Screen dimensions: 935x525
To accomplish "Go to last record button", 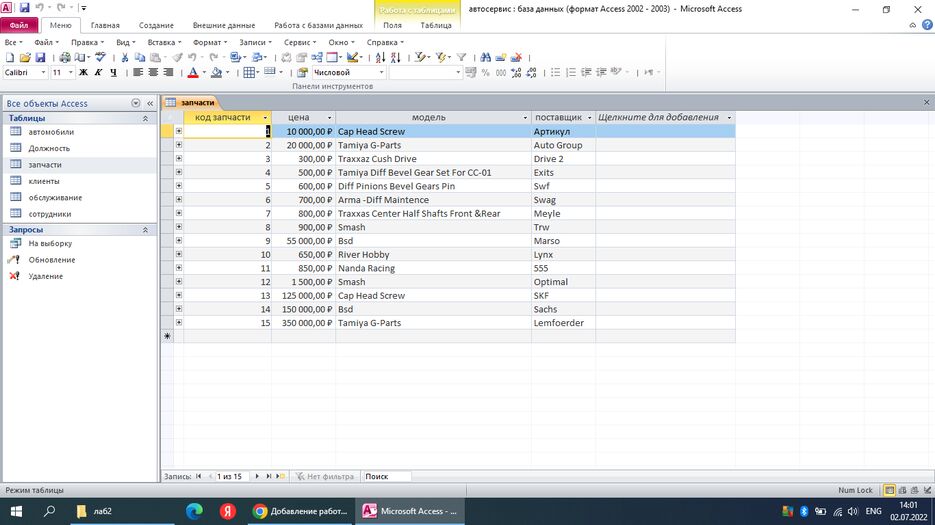I will tap(268, 476).
